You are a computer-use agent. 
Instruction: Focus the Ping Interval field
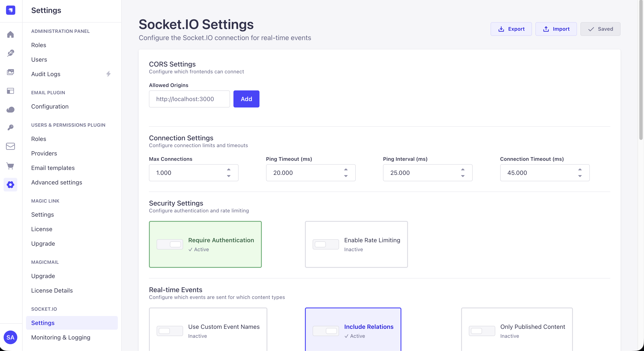pyautogui.click(x=427, y=173)
